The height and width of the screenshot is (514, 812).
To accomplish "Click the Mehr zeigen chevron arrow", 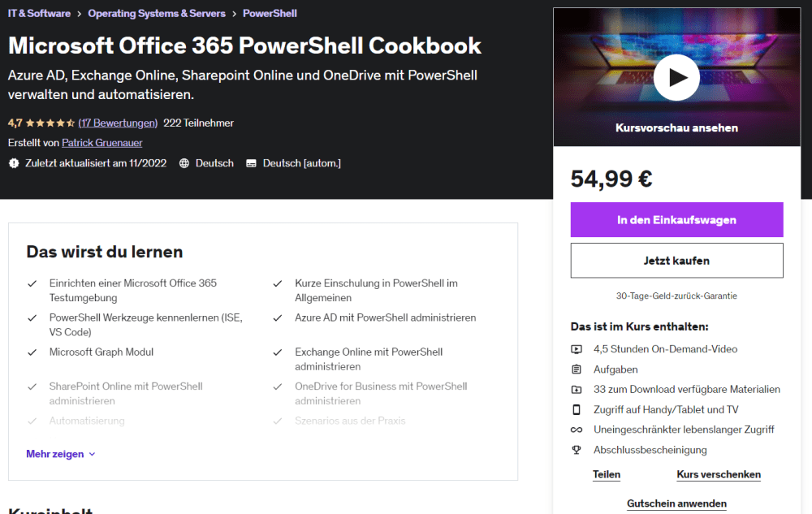I will pyautogui.click(x=92, y=455).
